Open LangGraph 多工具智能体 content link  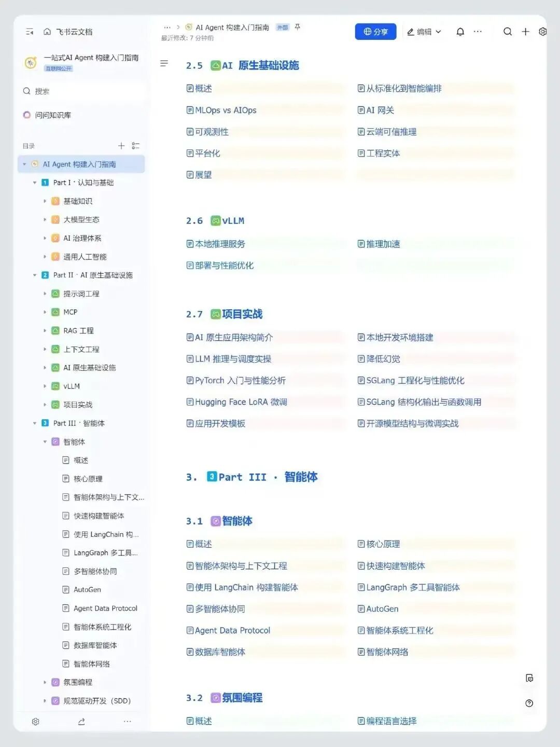[x=413, y=587]
